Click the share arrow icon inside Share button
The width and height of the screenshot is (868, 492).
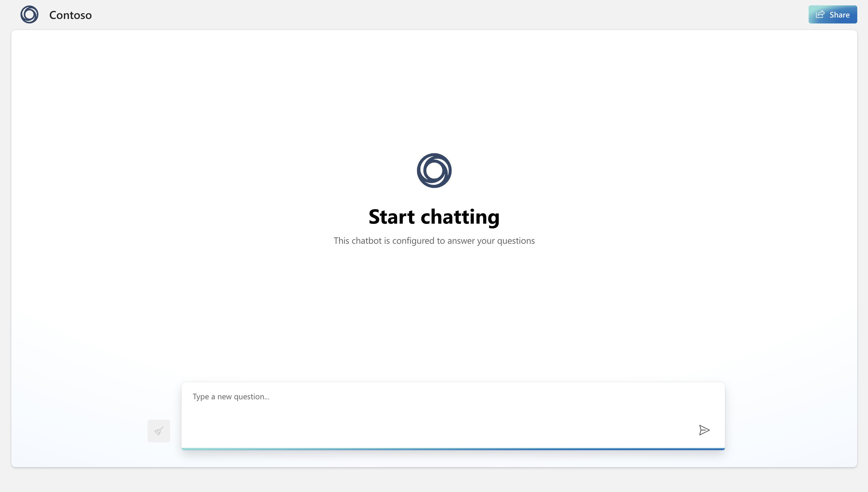821,14
